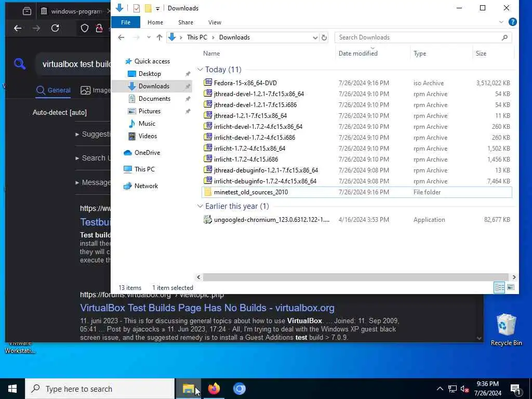532x399 pixels.
Task: Switch to details view layout button
Action: pos(499,287)
